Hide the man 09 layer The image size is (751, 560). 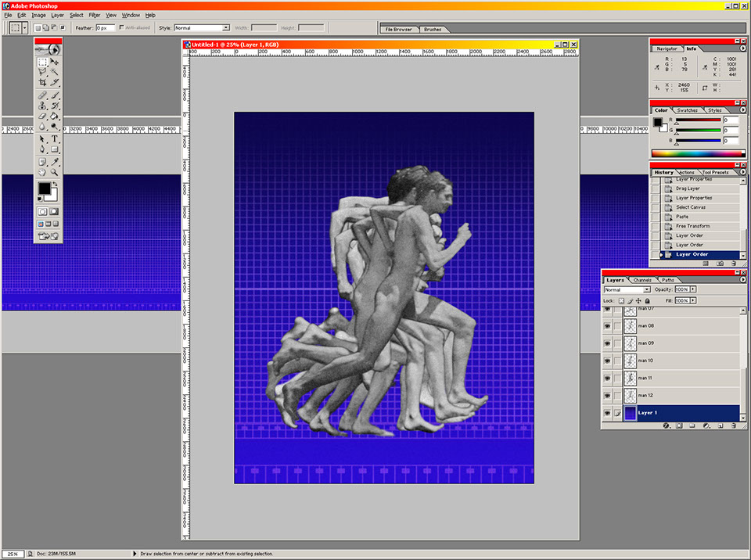point(607,343)
